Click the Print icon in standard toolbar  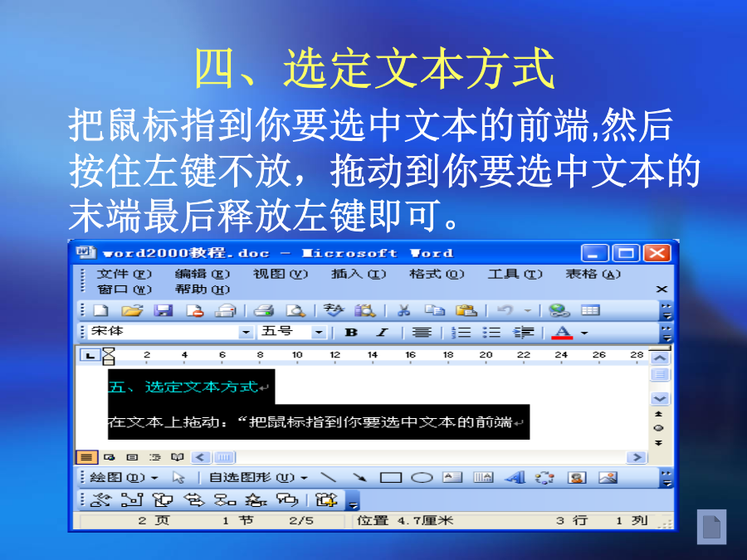point(264,310)
